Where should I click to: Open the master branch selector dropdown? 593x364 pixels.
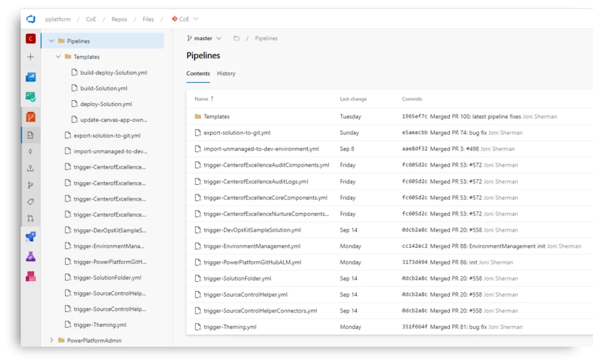pos(203,38)
